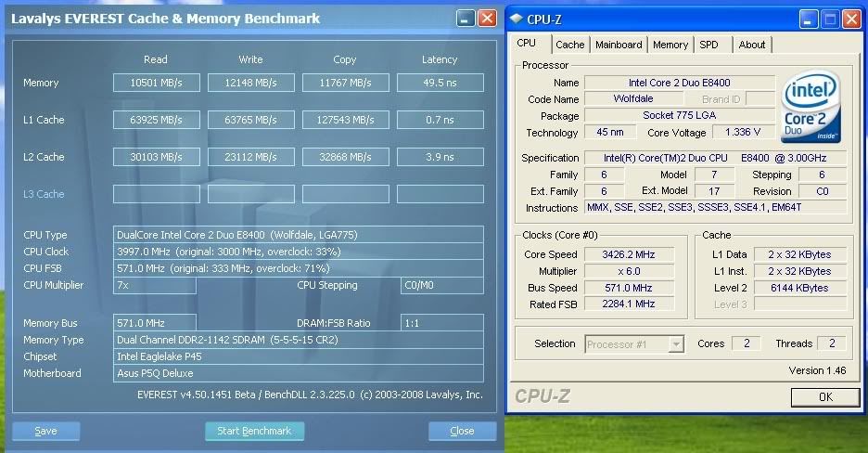
Task: Close the EVEREST benchmark window
Action: [487, 19]
